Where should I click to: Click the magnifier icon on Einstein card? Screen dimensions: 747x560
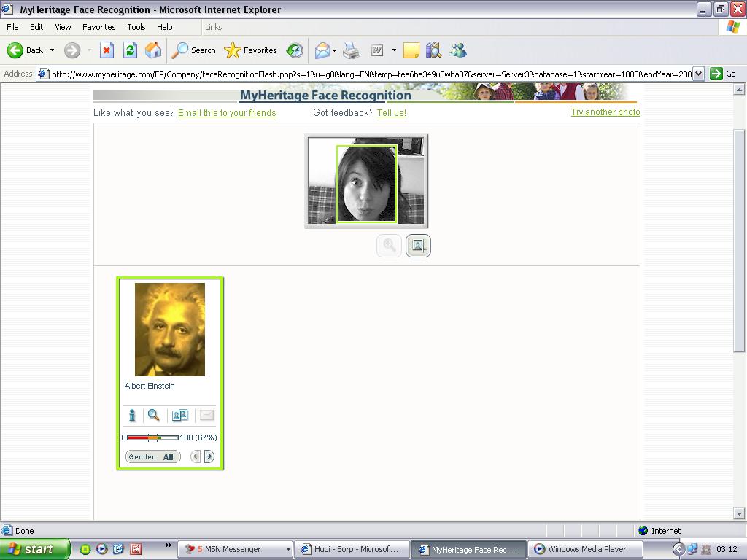[153, 415]
